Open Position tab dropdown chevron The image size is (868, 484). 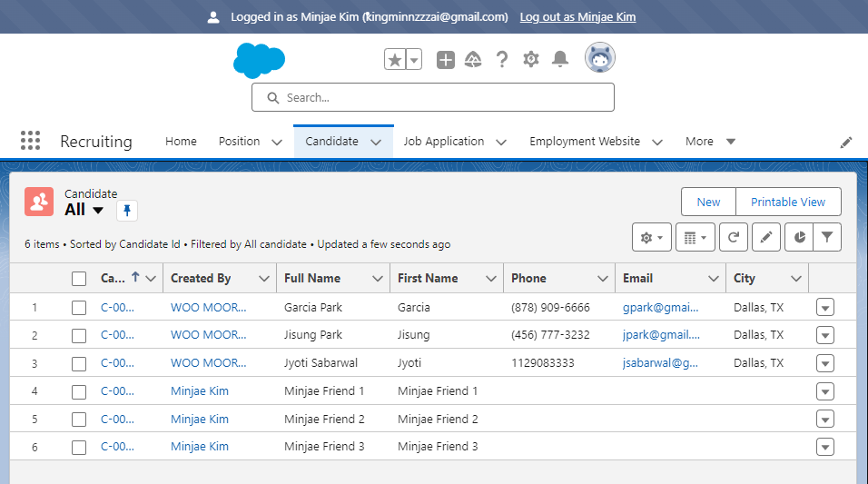(x=277, y=143)
